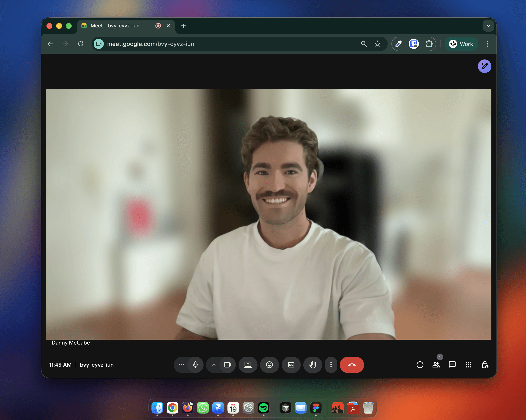Open host controls lock icon
Image resolution: width=526 pixels, height=420 pixels.
(x=484, y=365)
